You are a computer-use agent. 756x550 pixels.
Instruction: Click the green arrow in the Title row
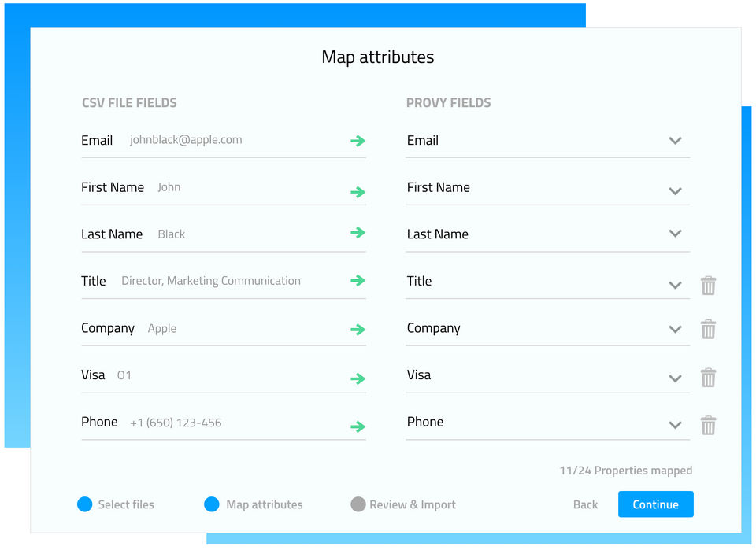[358, 280]
